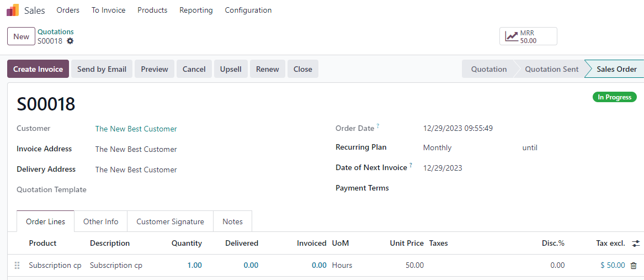Viewport: 644px width, 280px height.
Task: Click the Quotations breadcrumb link
Action: (x=55, y=31)
